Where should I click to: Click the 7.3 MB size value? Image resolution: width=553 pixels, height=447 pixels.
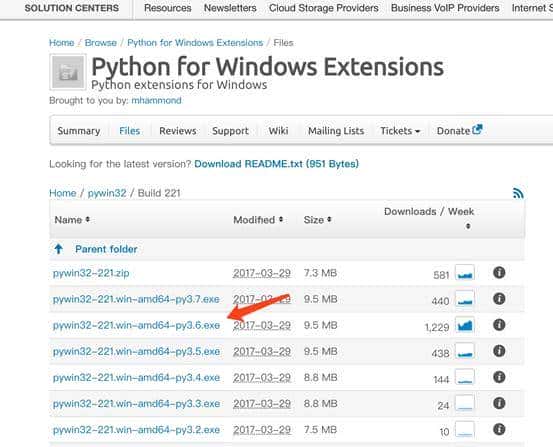click(x=320, y=273)
